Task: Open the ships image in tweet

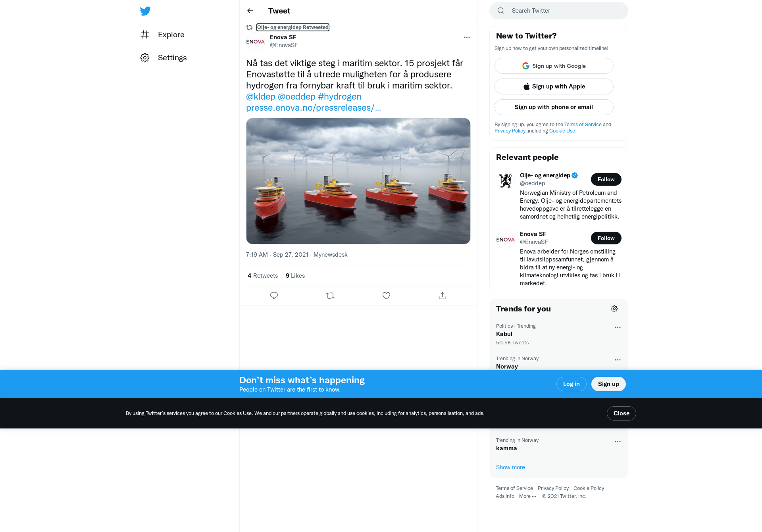Action: click(x=358, y=181)
